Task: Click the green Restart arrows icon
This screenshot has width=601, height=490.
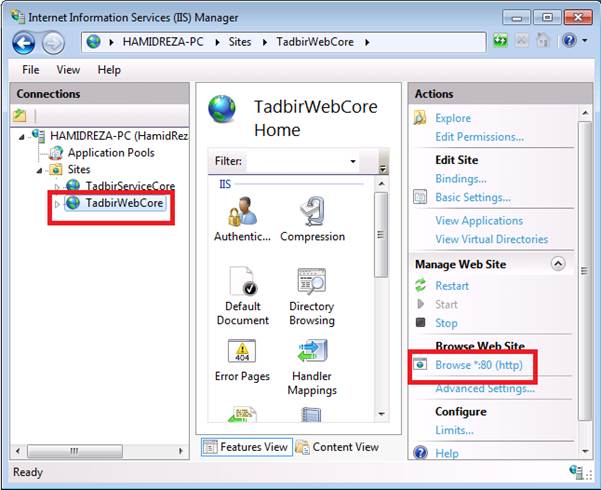Action: (420, 285)
